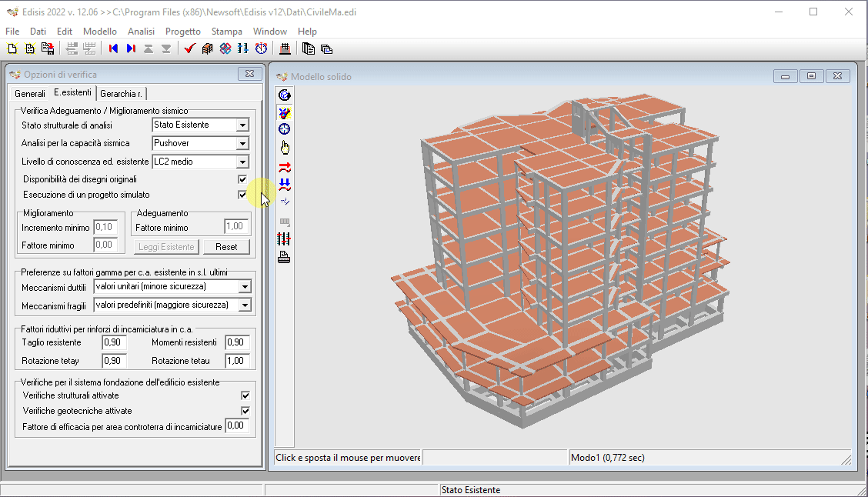Expand 'Analisi per la capacità sismica' dropdown
Image resolution: width=868 pixels, height=497 pixels.
click(x=242, y=143)
